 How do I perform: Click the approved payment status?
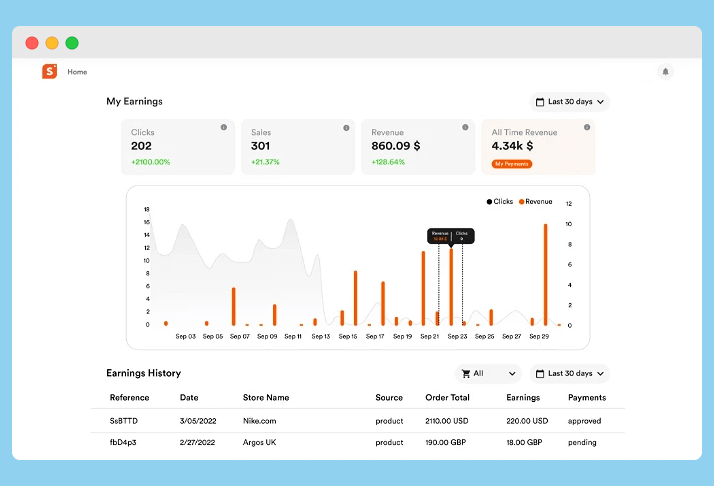[x=584, y=421]
